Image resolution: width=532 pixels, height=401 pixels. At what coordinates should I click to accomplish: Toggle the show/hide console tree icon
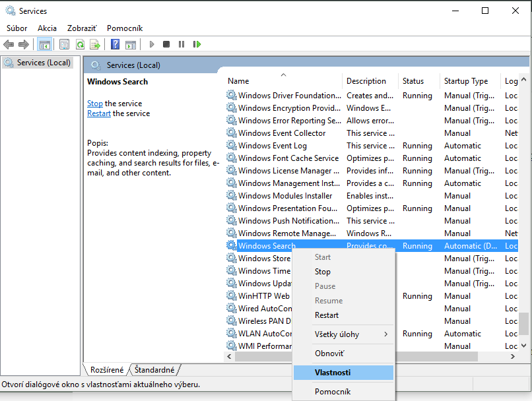(45, 44)
